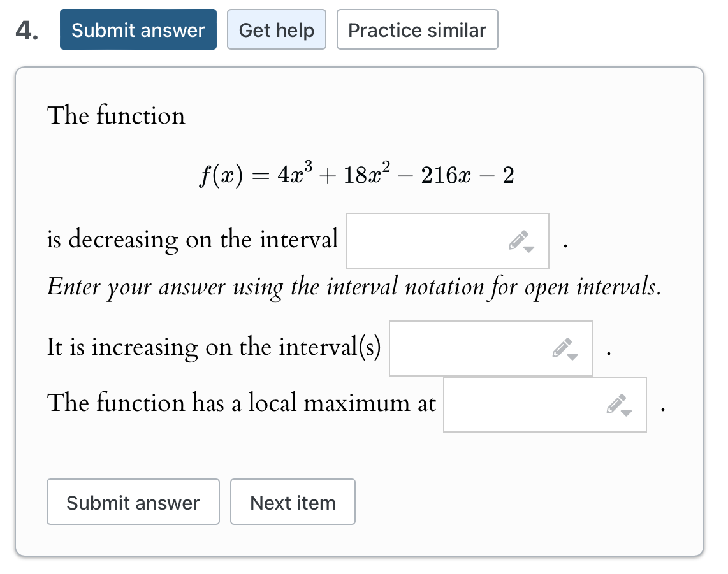Select the increasing interval answer field

click(472, 348)
